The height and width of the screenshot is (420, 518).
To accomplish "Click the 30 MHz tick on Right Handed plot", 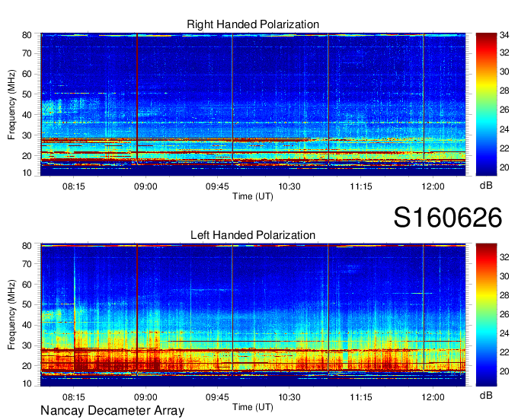I will tap(27, 135).
